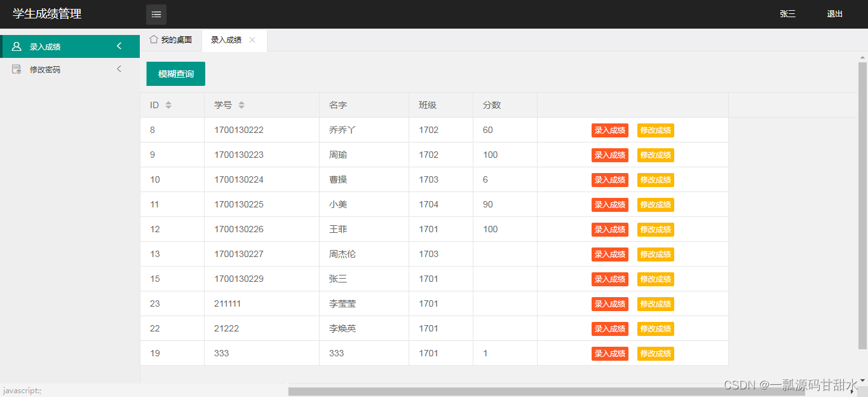Click the lock-document icon beside 修改密码
The height and width of the screenshot is (397, 868).
coord(17,69)
